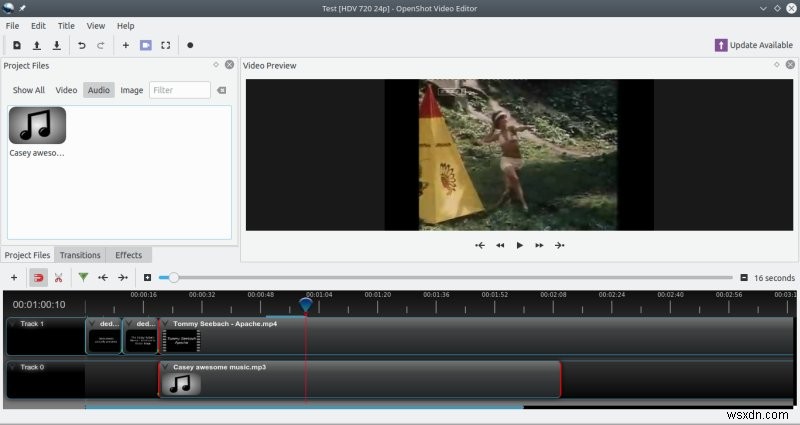Import files with the plus toolbar icon
Image resolution: width=800 pixels, height=425 pixels.
[126, 45]
